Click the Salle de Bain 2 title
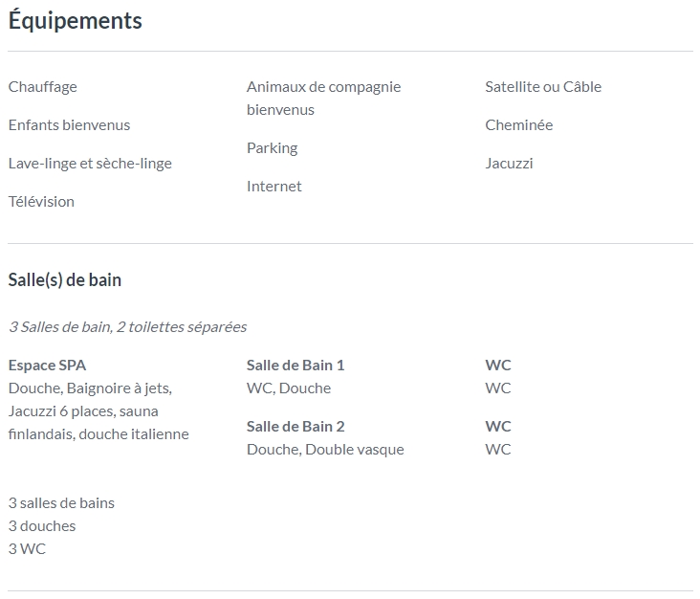Screen dimensions: 700x599 (x=295, y=427)
